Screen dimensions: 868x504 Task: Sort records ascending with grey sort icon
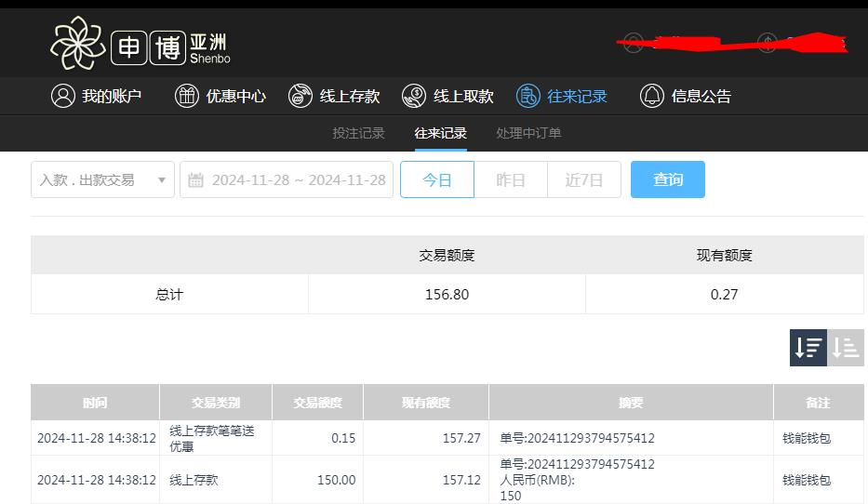[846, 348]
